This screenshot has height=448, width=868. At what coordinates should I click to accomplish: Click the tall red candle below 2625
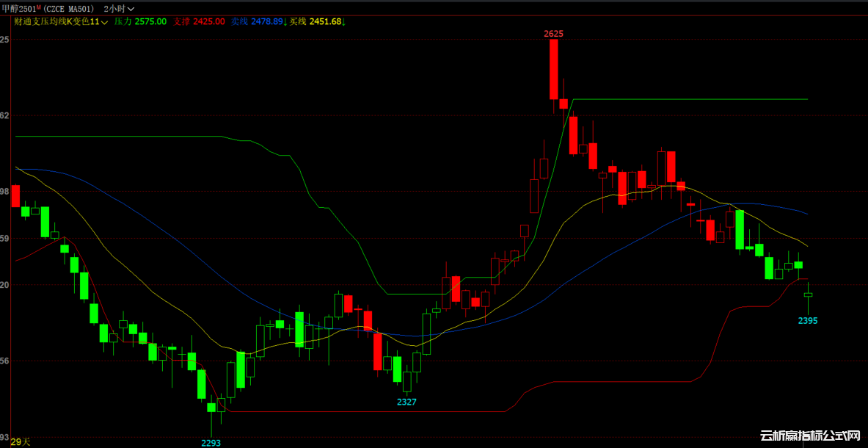point(554,69)
